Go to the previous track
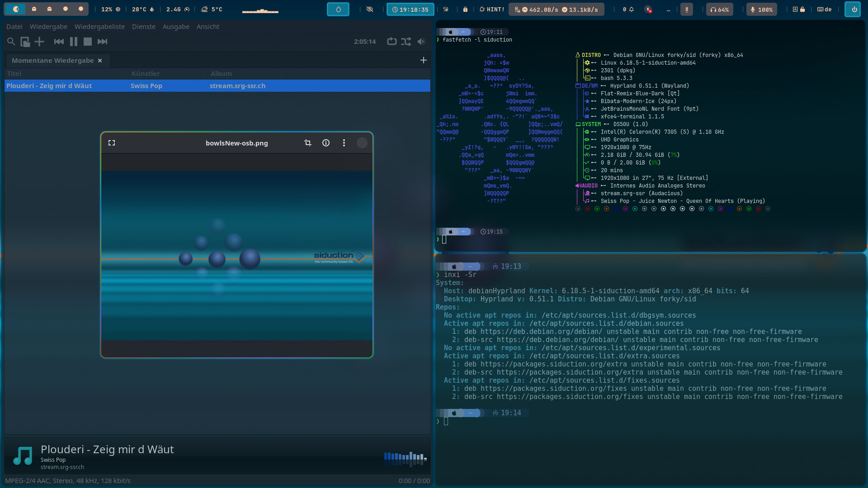The width and height of the screenshot is (868, 488). click(59, 42)
